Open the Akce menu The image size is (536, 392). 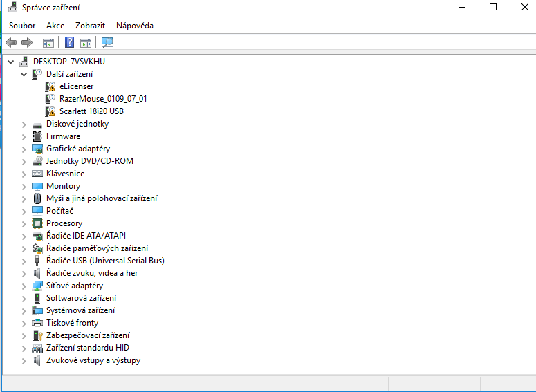pos(55,26)
